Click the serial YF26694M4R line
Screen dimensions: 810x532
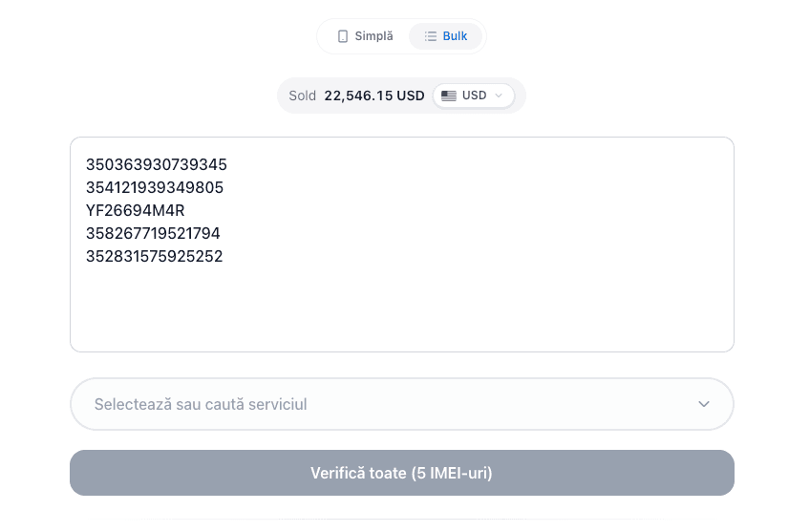[135, 211]
